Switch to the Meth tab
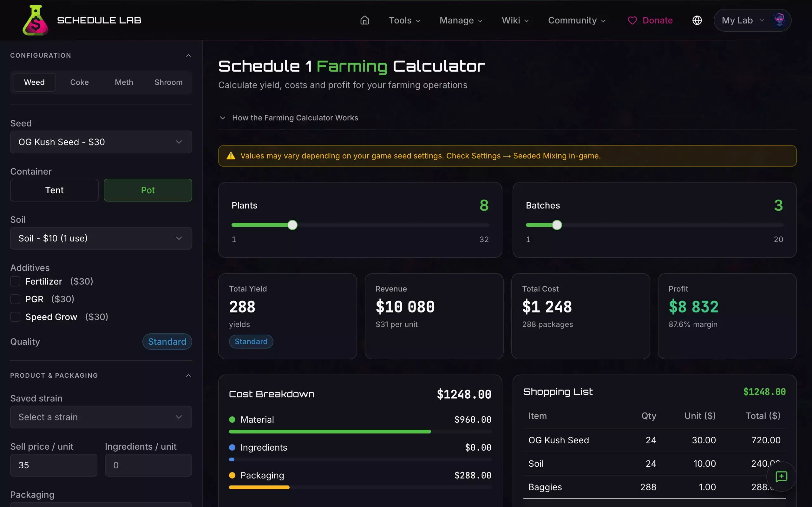Screen dimensions: 812x507 [124, 82]
